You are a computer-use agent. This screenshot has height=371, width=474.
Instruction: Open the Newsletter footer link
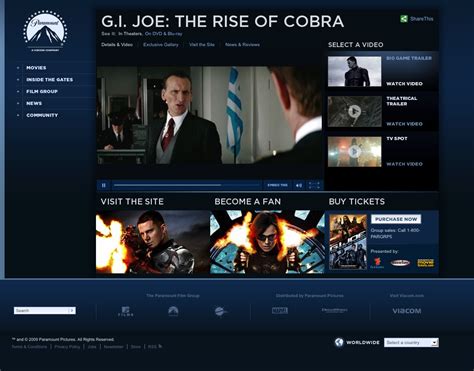point(113,347)
